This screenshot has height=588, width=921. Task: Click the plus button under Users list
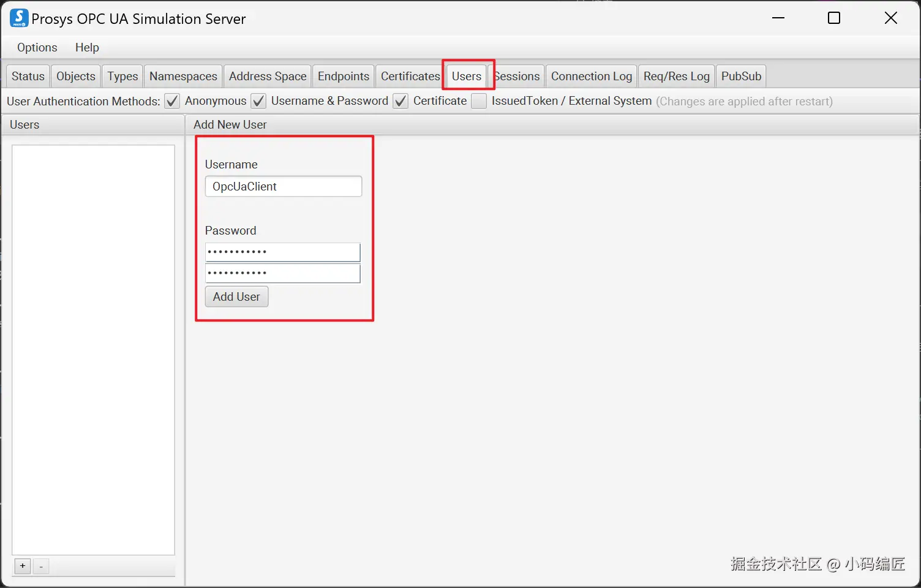(x=23, y=566)
